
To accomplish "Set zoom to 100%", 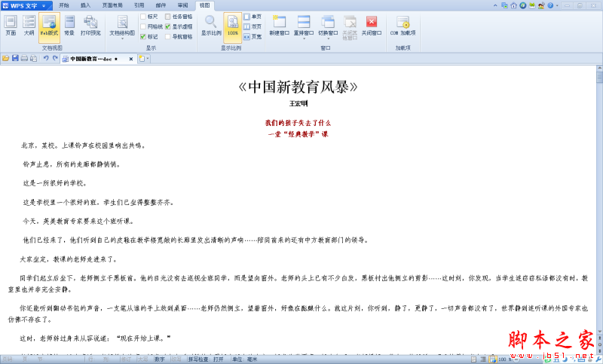I will click(x=233, y=26).
